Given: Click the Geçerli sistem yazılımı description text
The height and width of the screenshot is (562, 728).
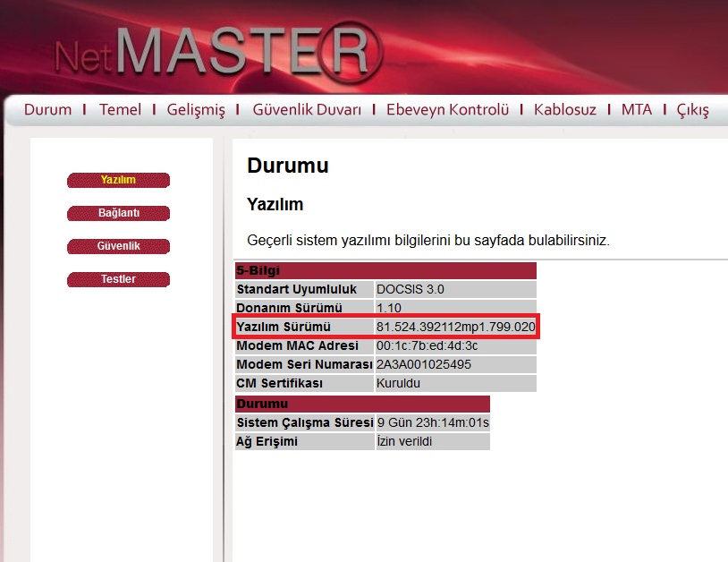Looking at the screenshot, I should [428, 241].
